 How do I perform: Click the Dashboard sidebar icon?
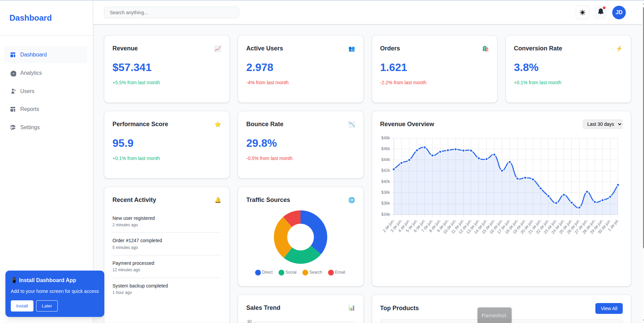(13, 55)
